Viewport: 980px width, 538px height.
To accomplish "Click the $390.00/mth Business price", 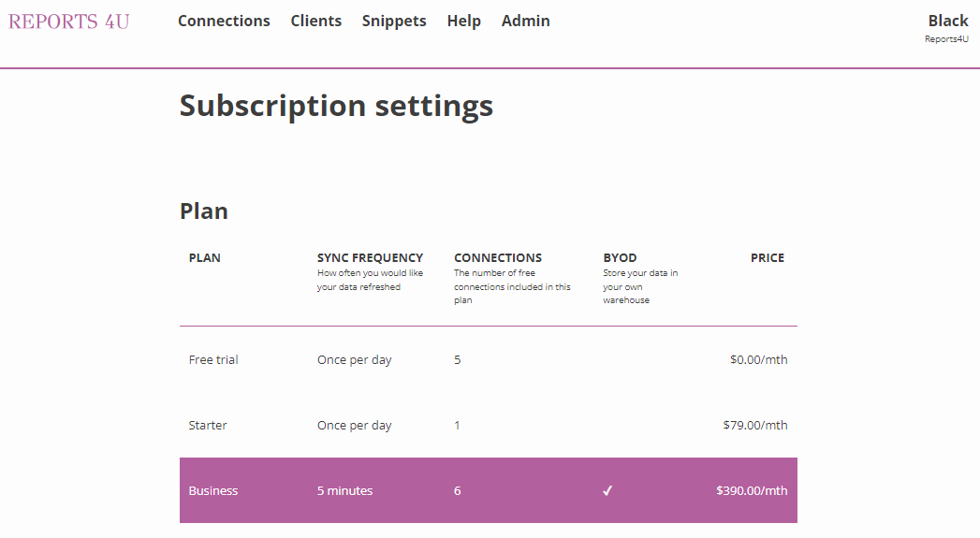I will coord(752,490).
